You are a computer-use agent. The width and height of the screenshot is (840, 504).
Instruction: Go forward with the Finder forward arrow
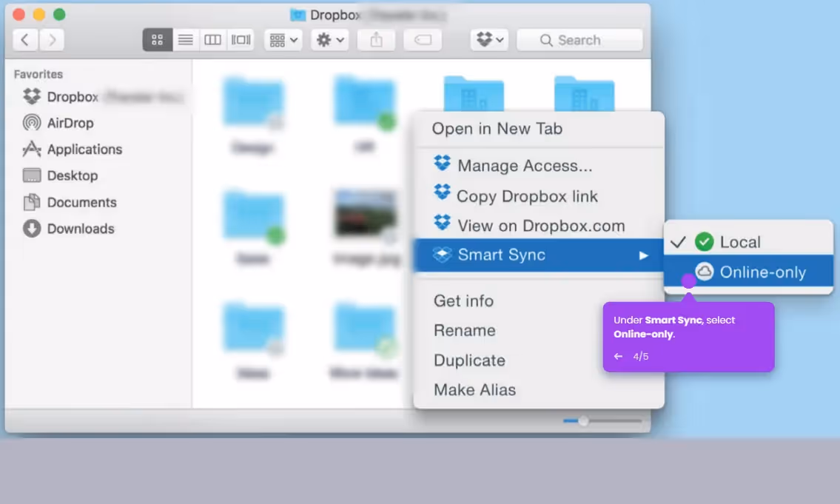point(51,40)
